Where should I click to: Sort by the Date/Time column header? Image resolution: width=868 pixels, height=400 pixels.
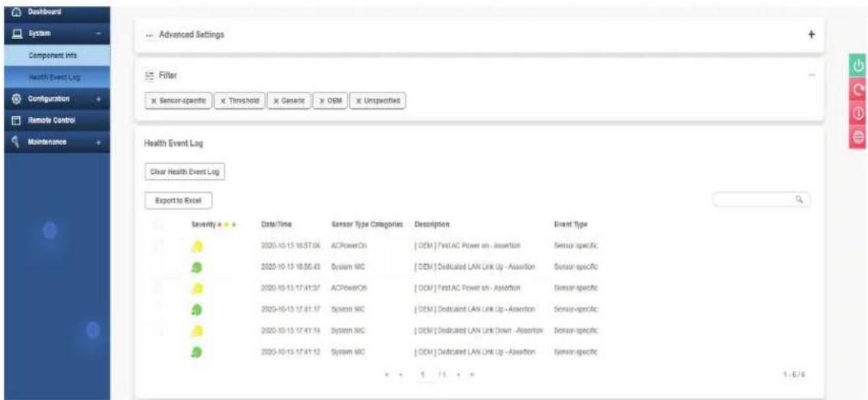[276, 224]
